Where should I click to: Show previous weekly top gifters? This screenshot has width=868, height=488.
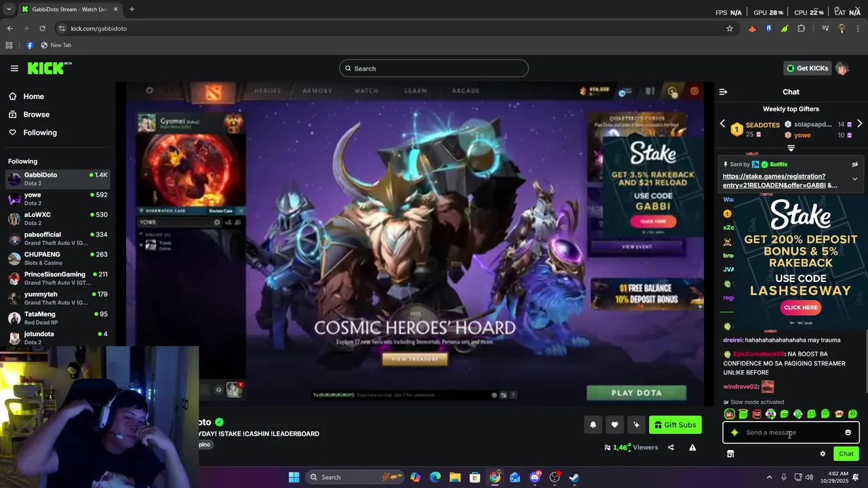(x=722, y=124)
